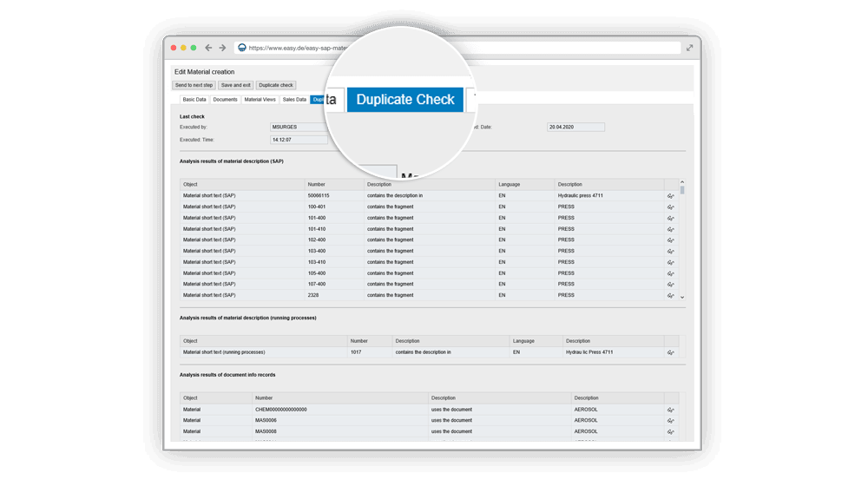Open link icon for row 105-400
The height and width of the screenshot is (486, 868).
(x=670, y=273)
